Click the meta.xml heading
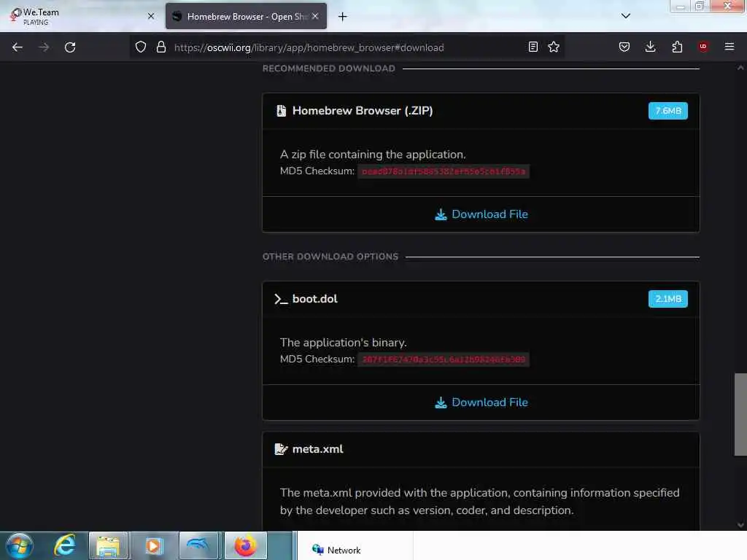 (318, 449)
